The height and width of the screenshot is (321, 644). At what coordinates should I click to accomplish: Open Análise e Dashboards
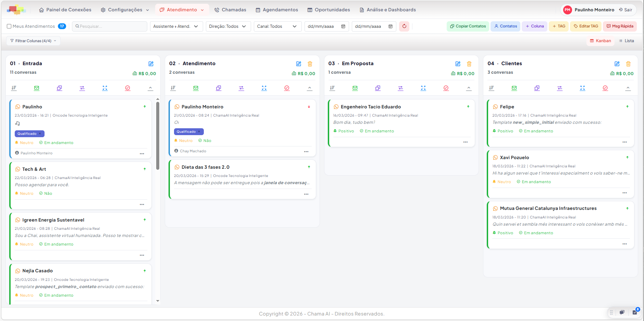[387, 10]
